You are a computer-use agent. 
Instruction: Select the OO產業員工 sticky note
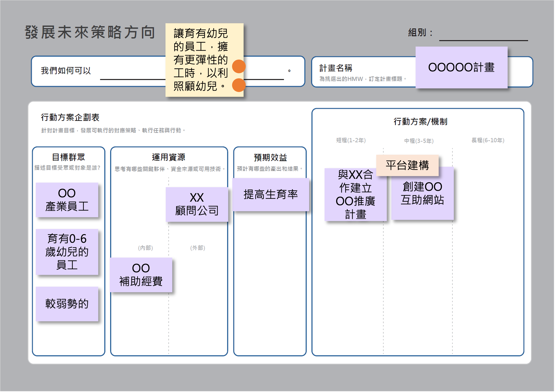[67, 200]
